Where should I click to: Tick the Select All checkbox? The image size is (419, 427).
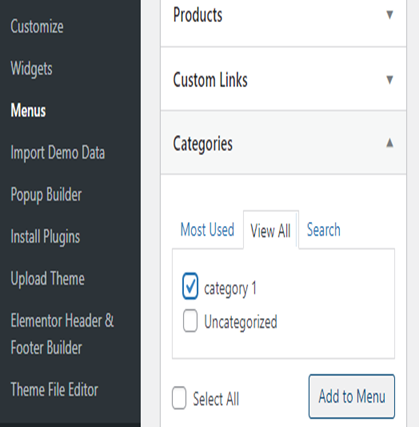(x=179, y=398)
